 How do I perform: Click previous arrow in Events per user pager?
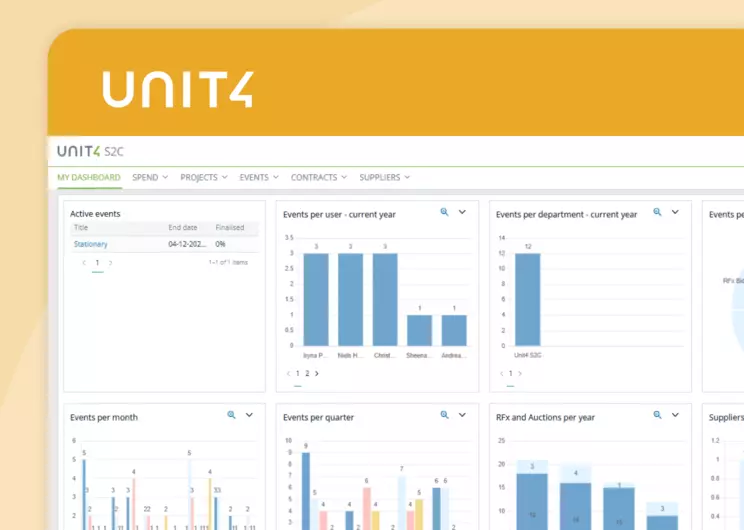[x=288, y=373]
